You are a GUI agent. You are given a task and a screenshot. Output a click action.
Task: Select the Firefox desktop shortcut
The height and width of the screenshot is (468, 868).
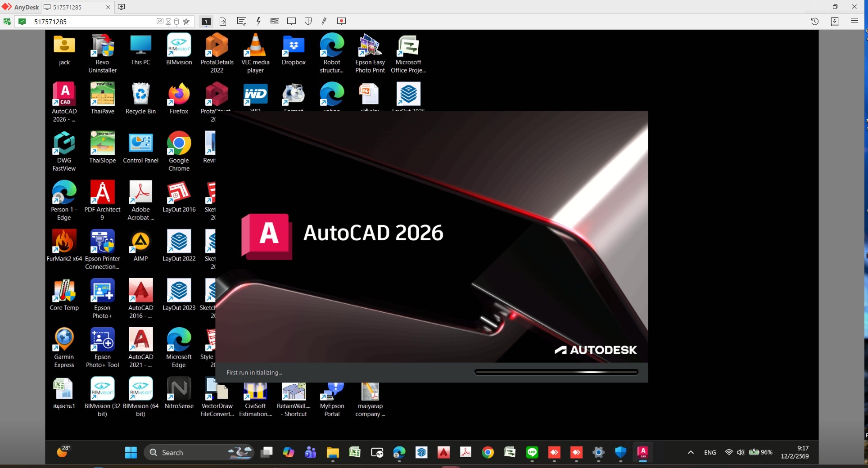[x=179, y=99]
